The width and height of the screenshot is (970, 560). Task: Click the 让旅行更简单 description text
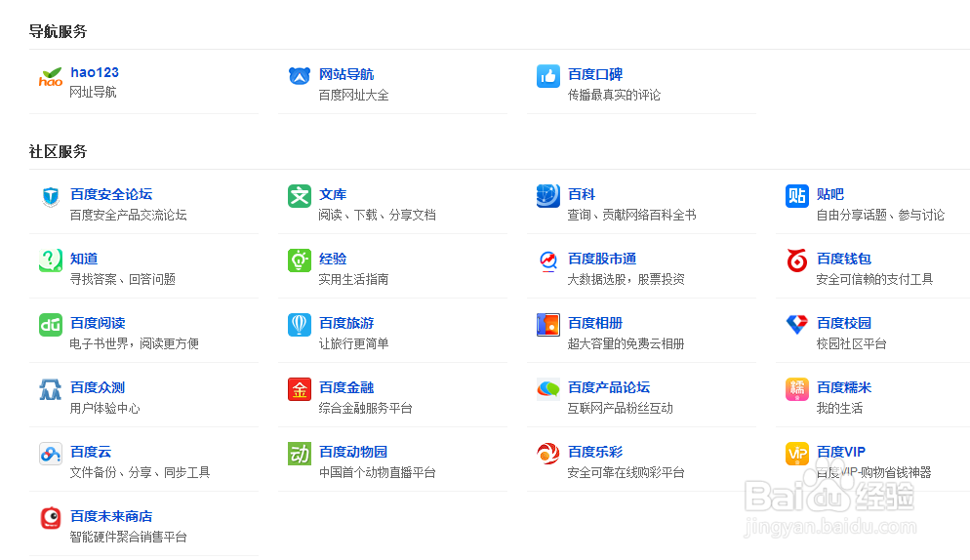(x=354, y=344)
